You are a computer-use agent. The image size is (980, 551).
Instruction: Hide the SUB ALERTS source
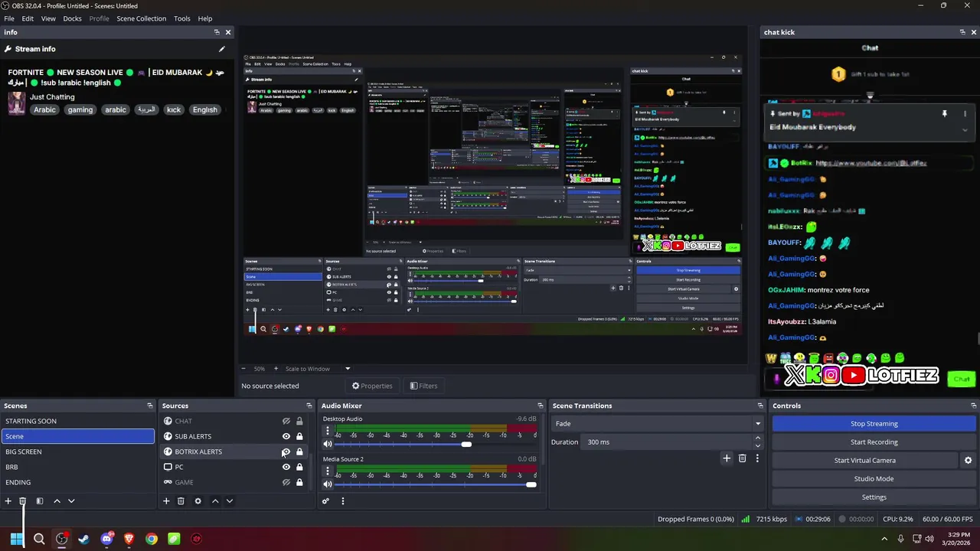click(286, 436)
